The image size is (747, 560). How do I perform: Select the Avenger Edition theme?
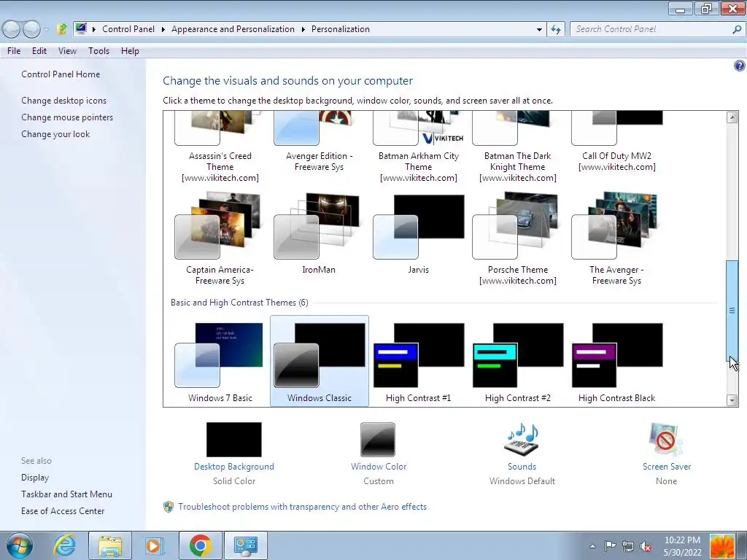[x=320, y=143]
